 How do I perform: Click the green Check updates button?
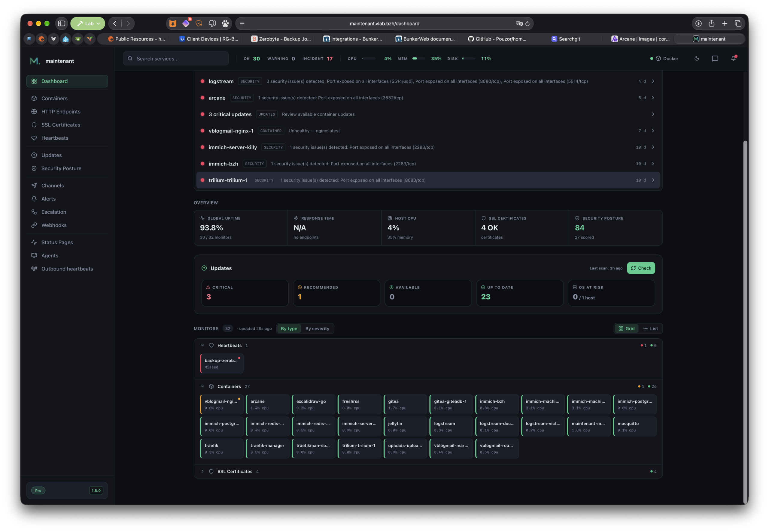pyautogui.click(x=641, y=268)
